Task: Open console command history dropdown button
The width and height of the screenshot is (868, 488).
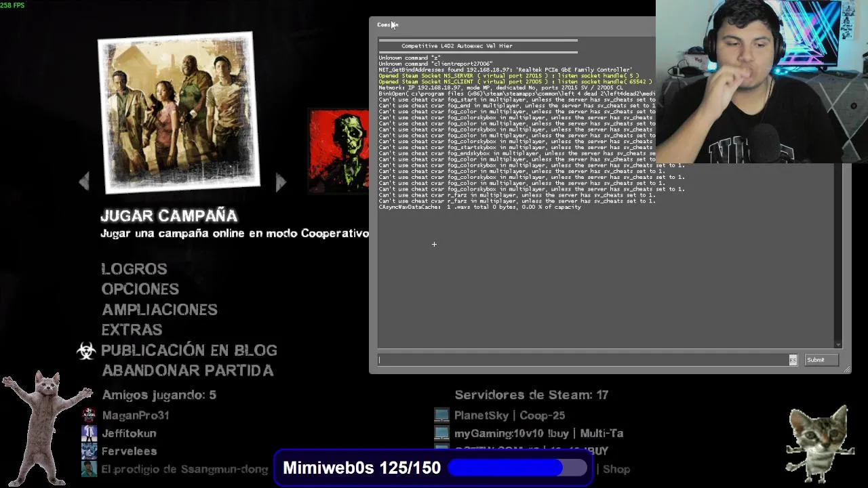Action: point(793,360)
